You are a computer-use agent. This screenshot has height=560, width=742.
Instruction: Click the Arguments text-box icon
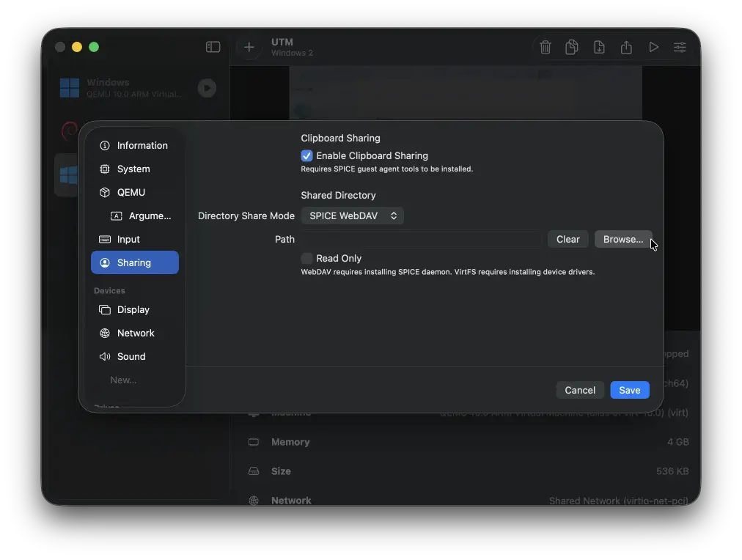click(116, 215)
